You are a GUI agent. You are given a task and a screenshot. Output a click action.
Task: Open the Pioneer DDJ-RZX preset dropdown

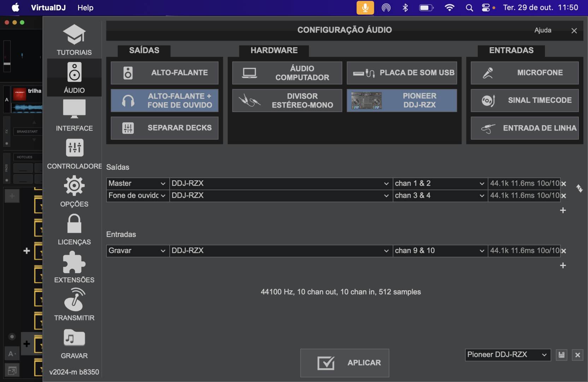click(x=508, y=355)
